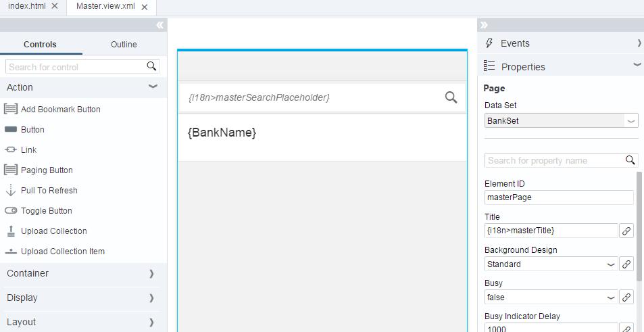Open data binding for Background Design
Image resolution: width=644 pixels, height=332 pixels.
pyautogui.click(x=626, y=264)
